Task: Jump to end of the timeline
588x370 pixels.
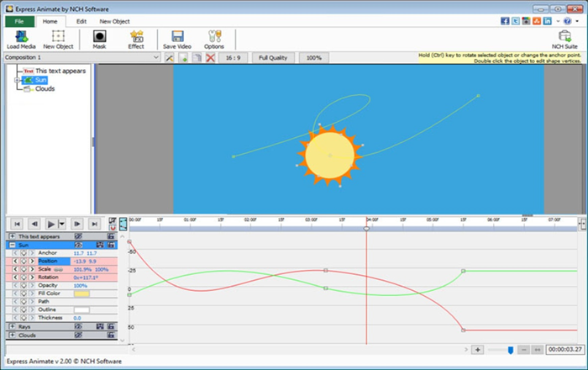Action: point(94,224)
